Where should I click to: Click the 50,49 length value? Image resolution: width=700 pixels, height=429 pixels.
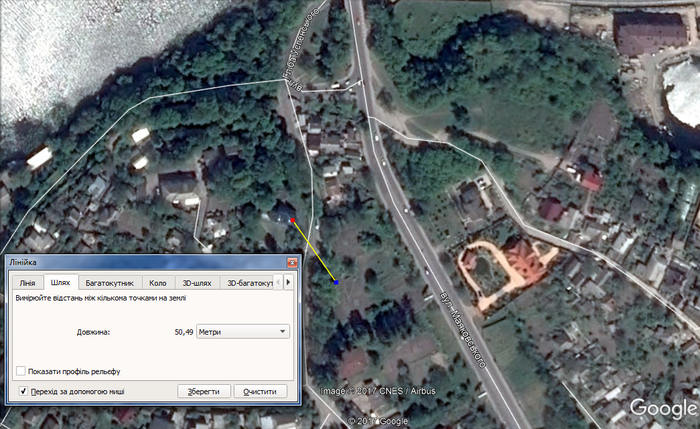[184, 332]
